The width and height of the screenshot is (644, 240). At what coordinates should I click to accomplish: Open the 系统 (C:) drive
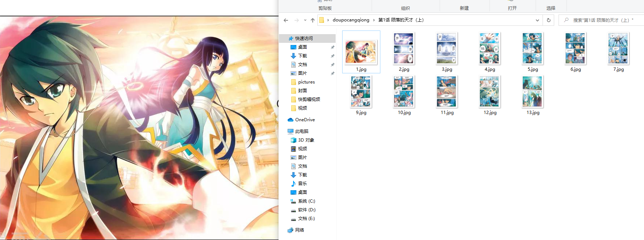[307, 201]
